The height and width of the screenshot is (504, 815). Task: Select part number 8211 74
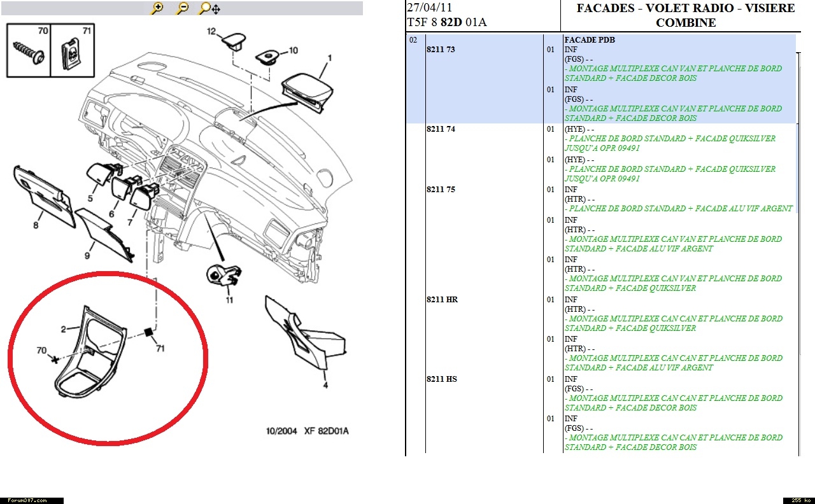441,129
